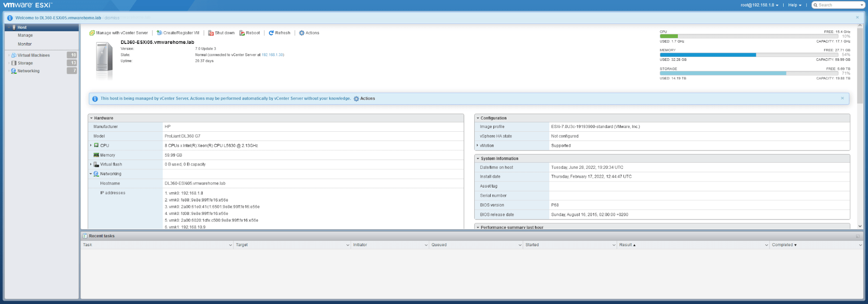Close the vCenter managed notice
The height and width of the screenshot is (304, 868).
point(842,98)
